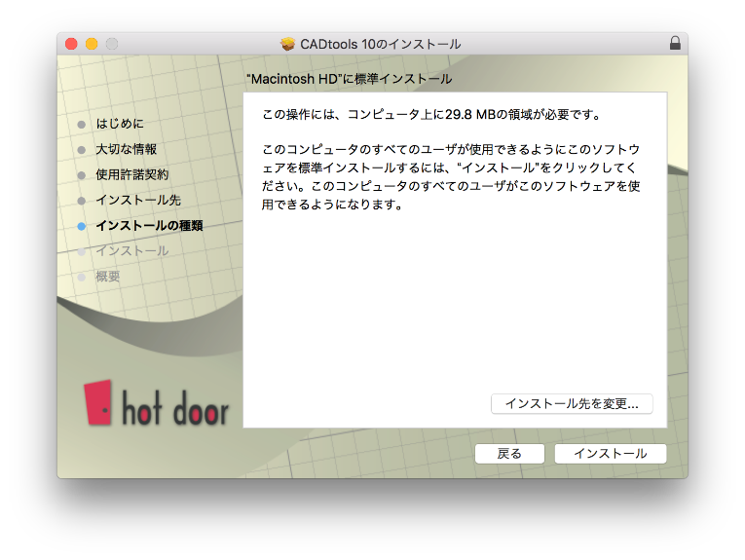Click the bullet beside はじめに
Viewport: 745px width, 560px height.
(82, 125)
